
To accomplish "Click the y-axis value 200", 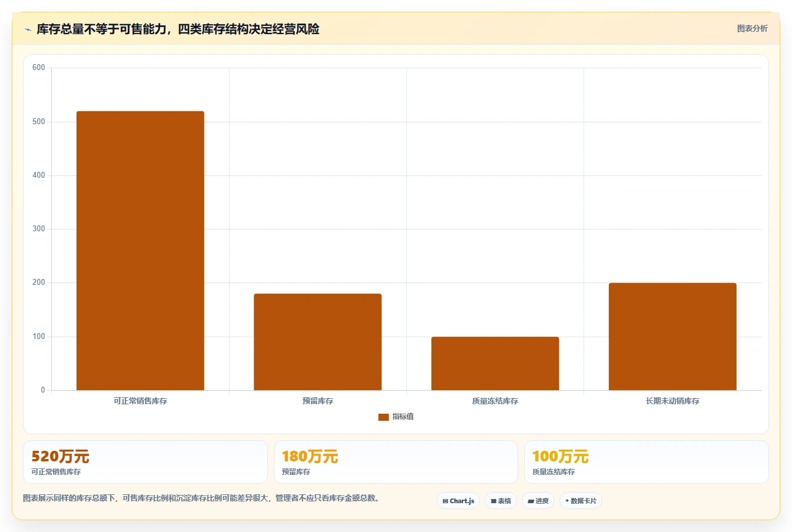I will pos(39,282).
